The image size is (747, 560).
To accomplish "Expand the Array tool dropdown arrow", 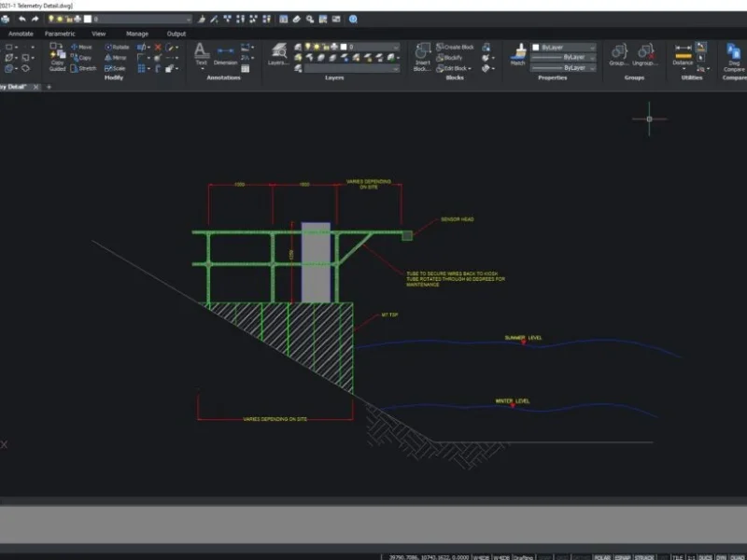I will pyautogui.click(x=149, y=68).
